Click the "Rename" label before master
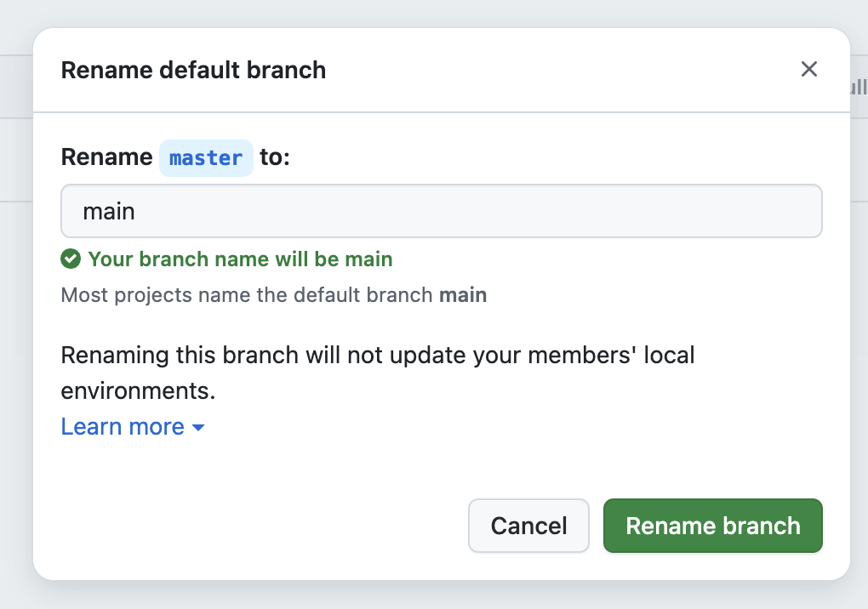The height and width of the screenshot is (609, 868). coord(107,158)
